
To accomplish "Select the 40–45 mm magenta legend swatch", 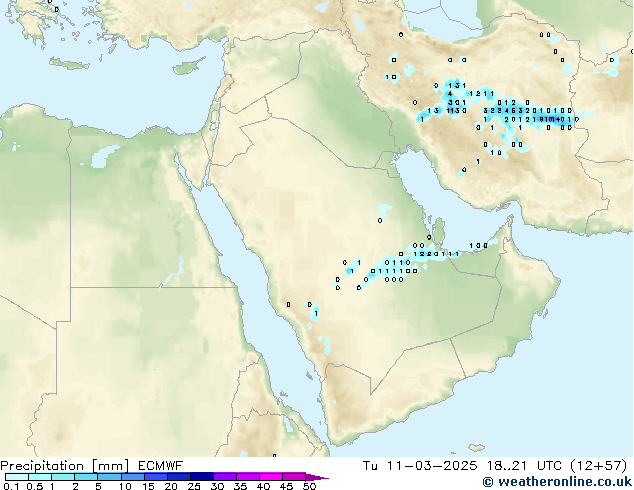I will coord(271,477).
